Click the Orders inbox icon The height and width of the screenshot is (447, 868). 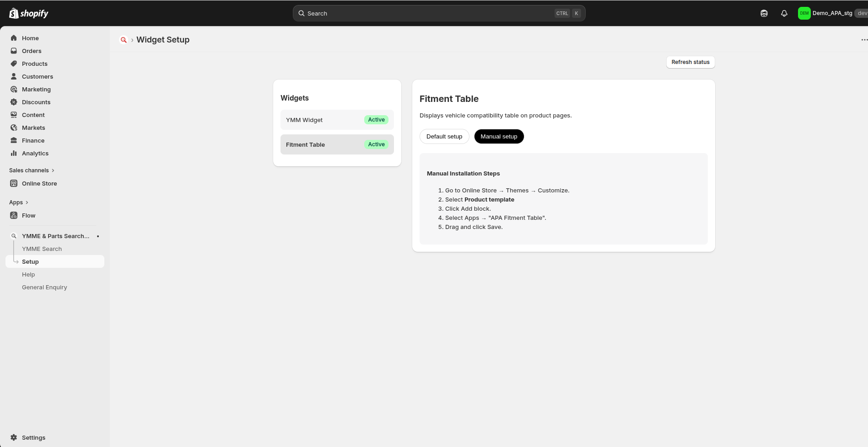pyautogui.click(x=14, y=51)
